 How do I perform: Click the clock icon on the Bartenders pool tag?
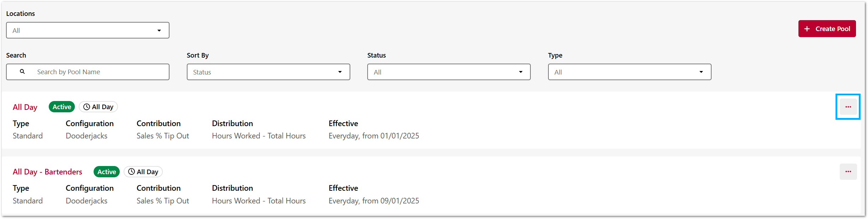click(x=131, y=172)
